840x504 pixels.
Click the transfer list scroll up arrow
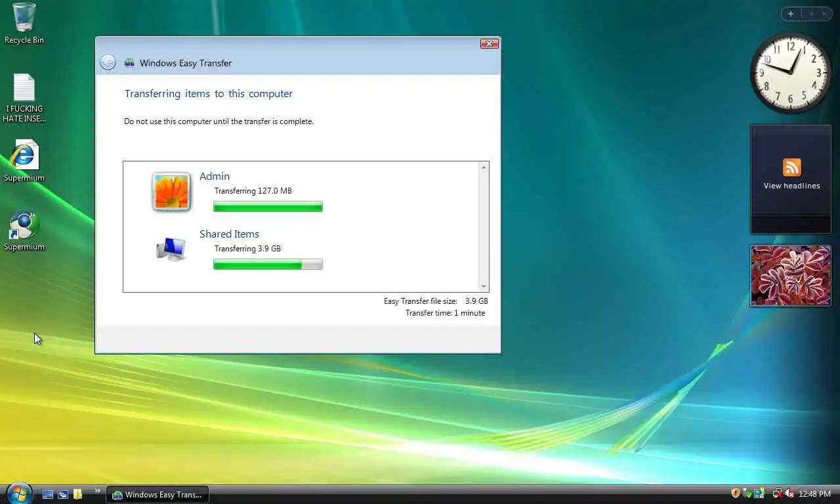click(484, 167)
